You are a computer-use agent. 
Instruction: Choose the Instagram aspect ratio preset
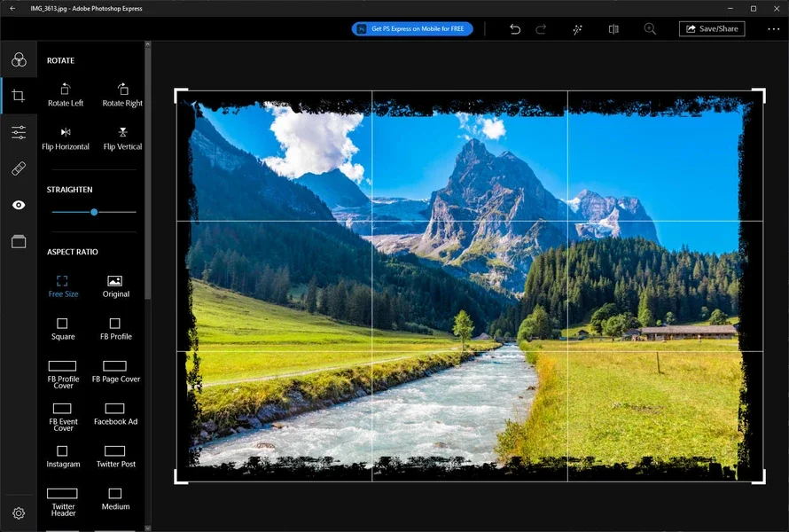pos(62,455)
